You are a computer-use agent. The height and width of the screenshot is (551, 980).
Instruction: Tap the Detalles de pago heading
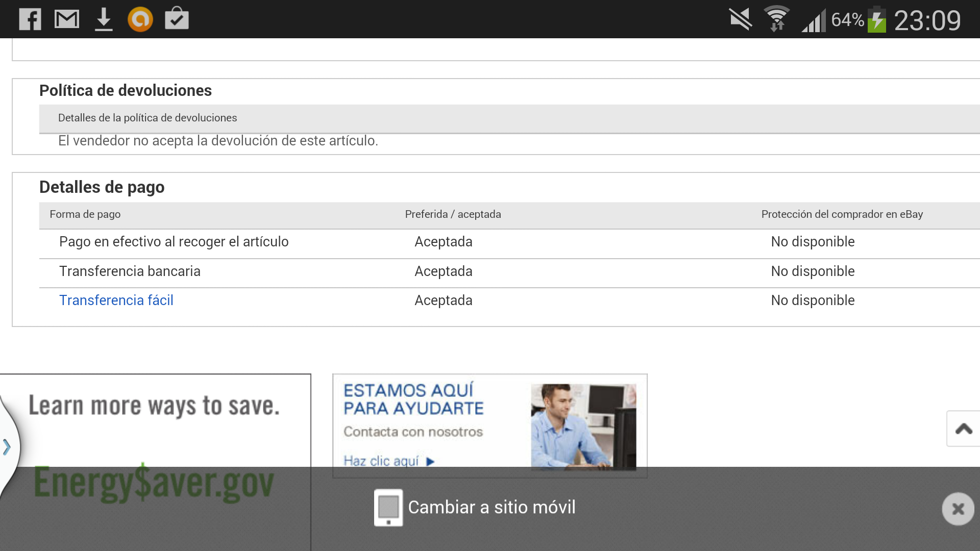coord(102,187)
